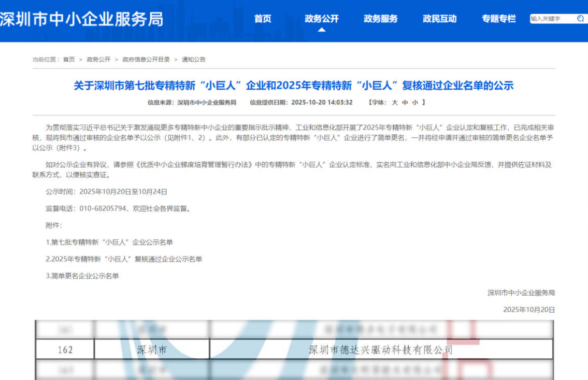
Task: Select 政务公开 in the top navigation
Action: (322, 19)
